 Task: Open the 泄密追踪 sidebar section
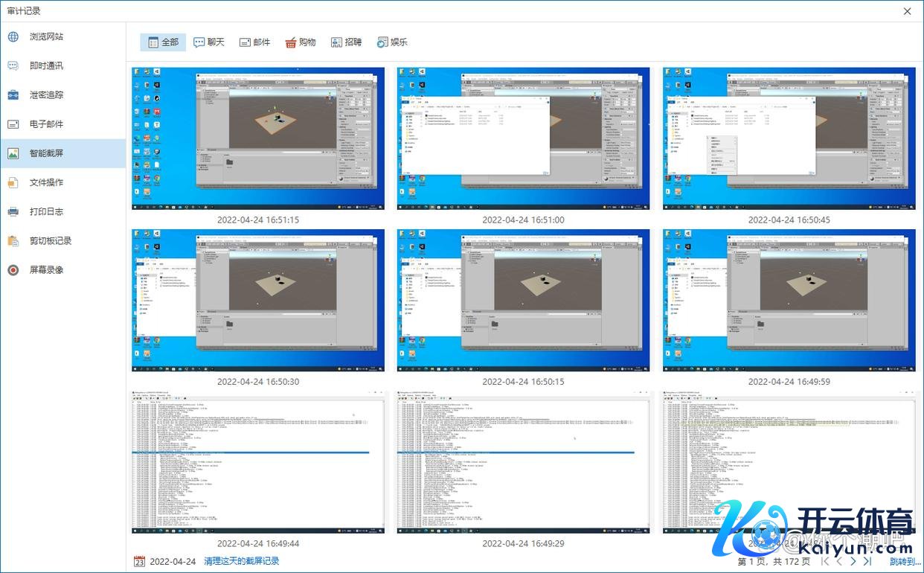(46, 95)
